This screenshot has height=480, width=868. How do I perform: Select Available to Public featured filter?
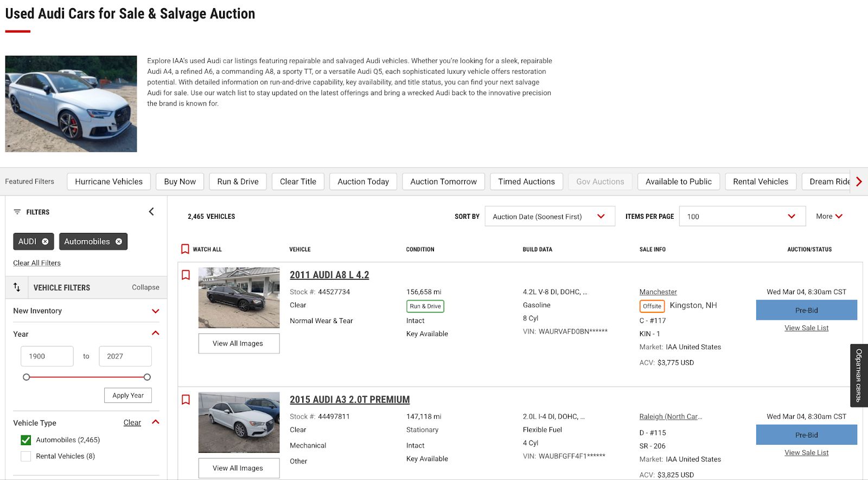(x=679, y=181)
